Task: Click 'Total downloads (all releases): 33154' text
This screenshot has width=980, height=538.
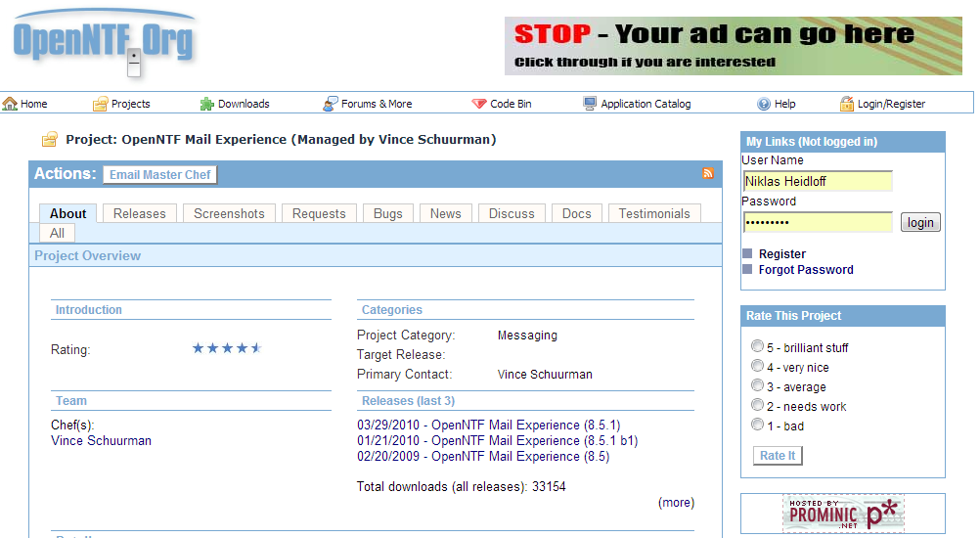Action: coord(462,487)
